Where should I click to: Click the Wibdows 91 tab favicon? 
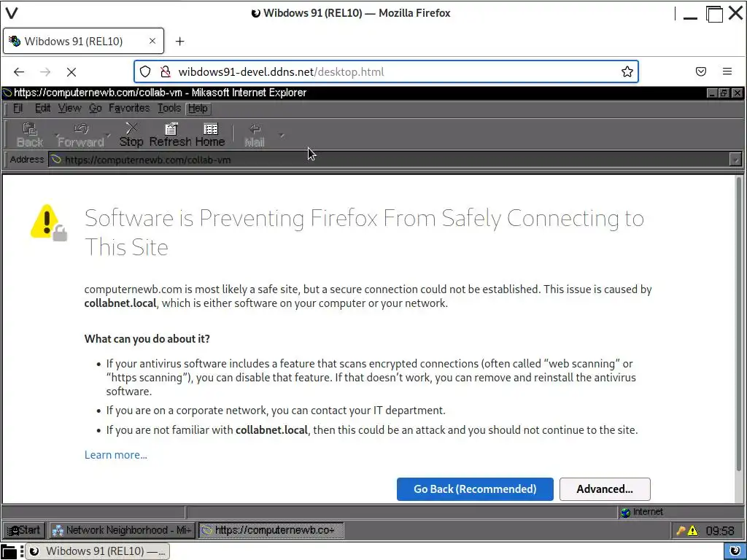click(x=15, y=41)
